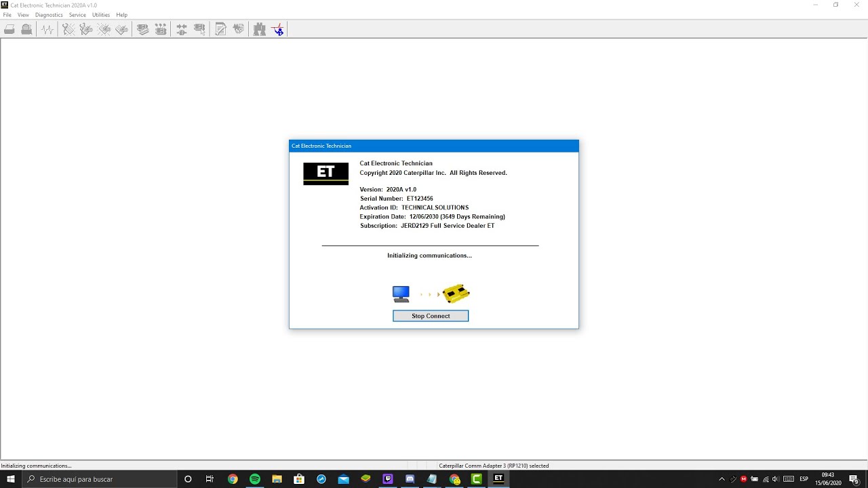Open Discord from the taskbar
The height and width of the screenshot is (488, 868).
[x=410, y=479]
